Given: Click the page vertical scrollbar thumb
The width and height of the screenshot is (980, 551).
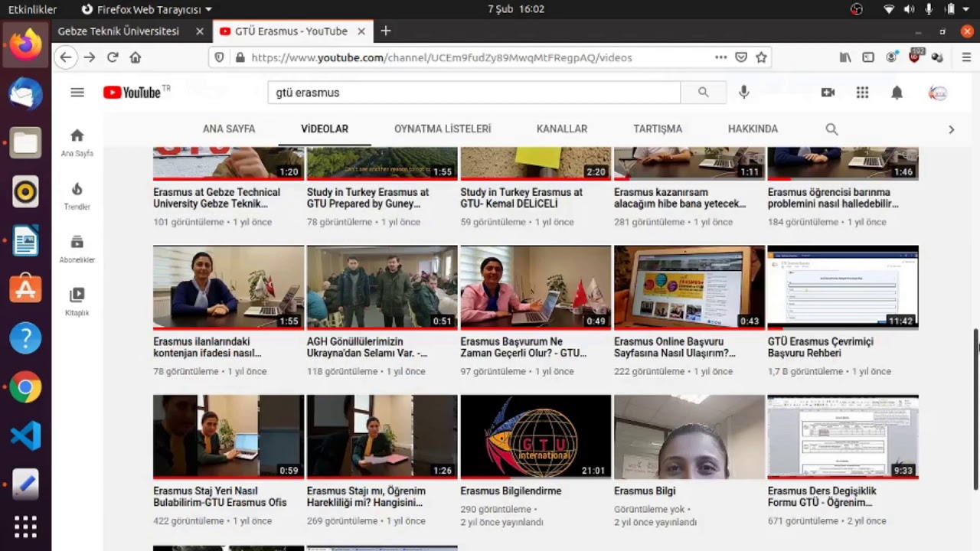Looking at the screenshot, I should click(975, 409).
